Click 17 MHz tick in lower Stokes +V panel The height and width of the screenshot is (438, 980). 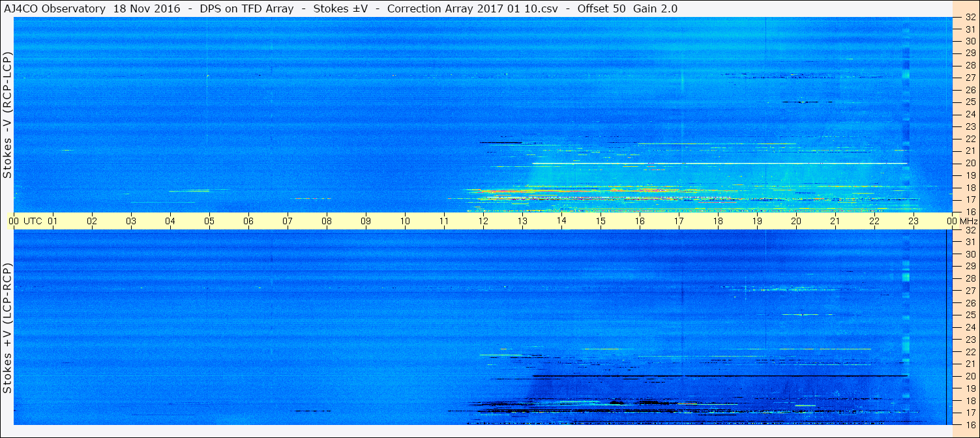(x=970, y=413)
